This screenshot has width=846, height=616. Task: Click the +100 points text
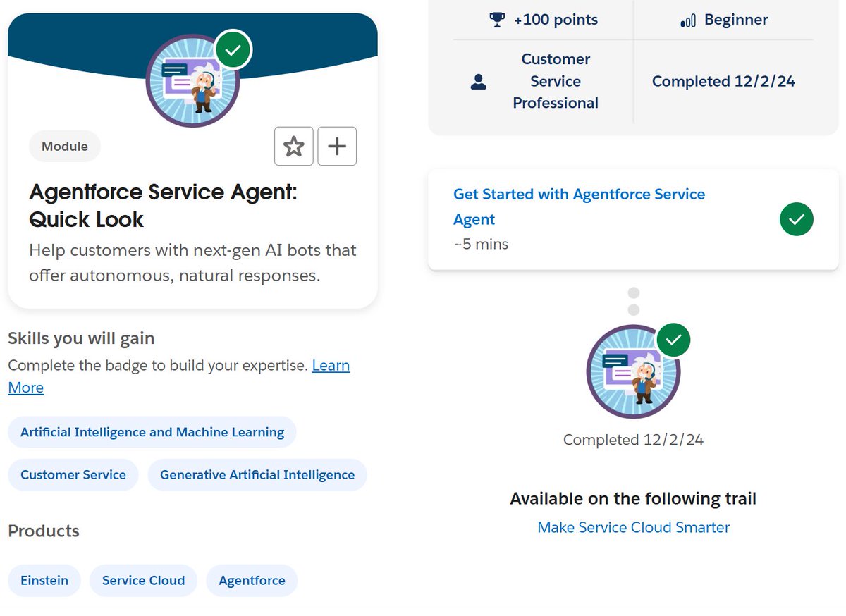(556, 20)
